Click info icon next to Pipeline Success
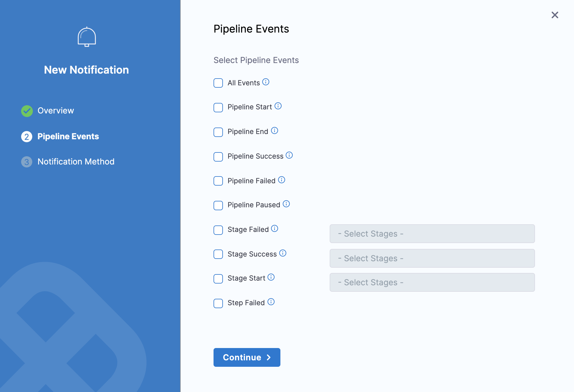This screenshot has width=574, height=392. point(289,155)
